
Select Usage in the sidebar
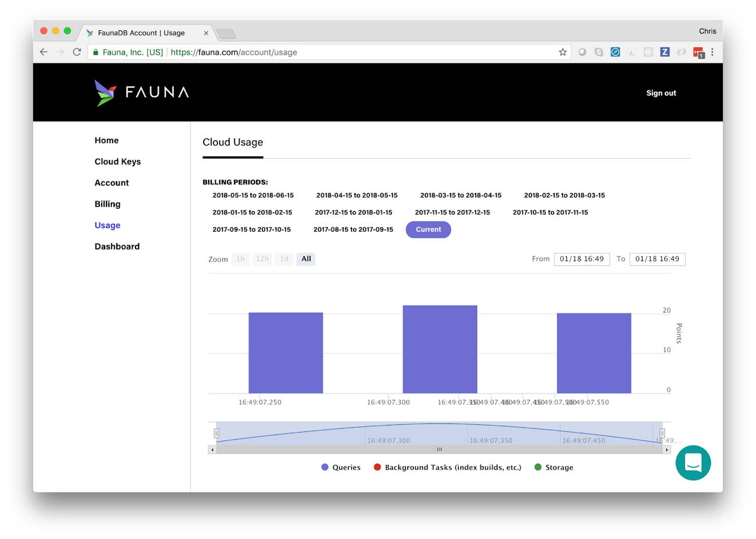pos(108,226)
